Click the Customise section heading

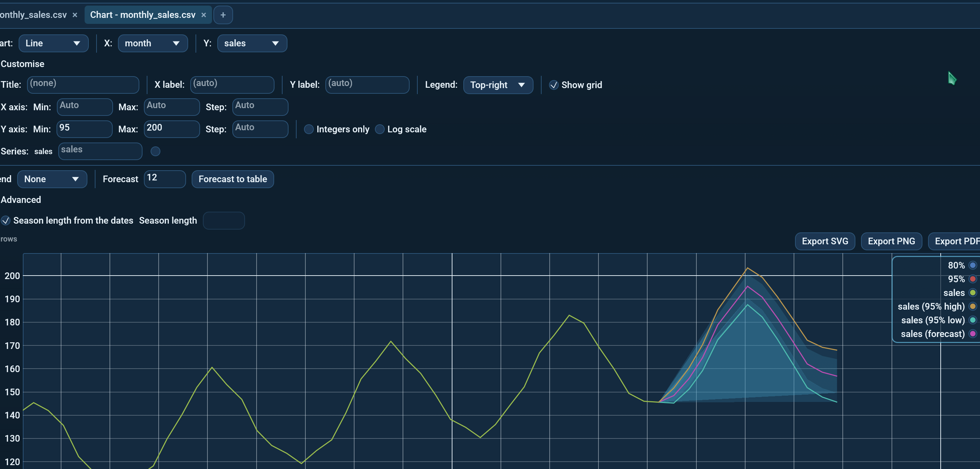click(x=22, y=64)
